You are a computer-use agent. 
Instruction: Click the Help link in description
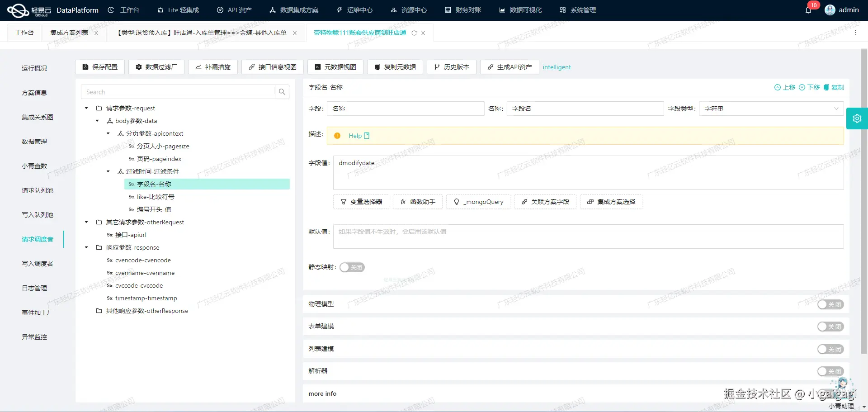[x=355, y=135]
